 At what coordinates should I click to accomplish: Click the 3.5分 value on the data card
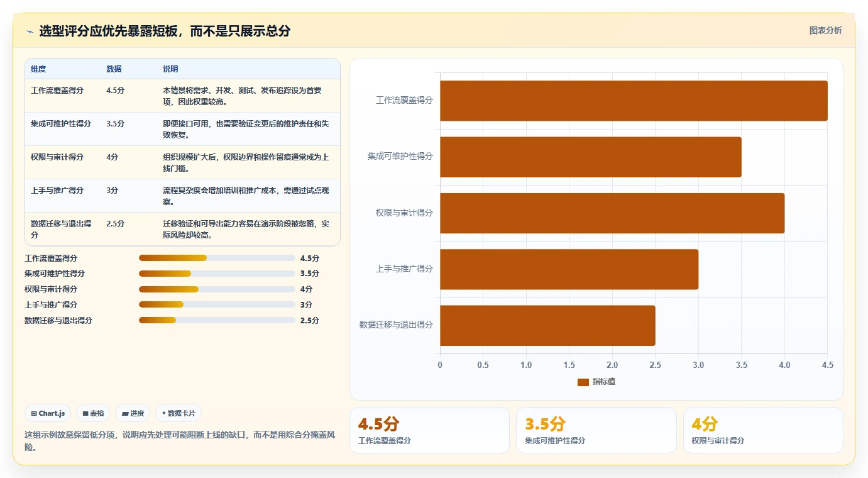click(546, 425)
